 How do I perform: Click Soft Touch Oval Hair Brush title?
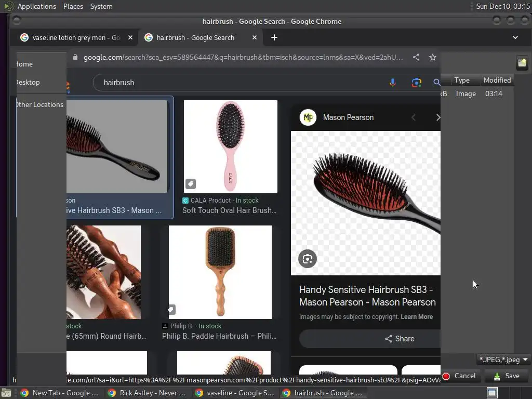tap(229, 210)
